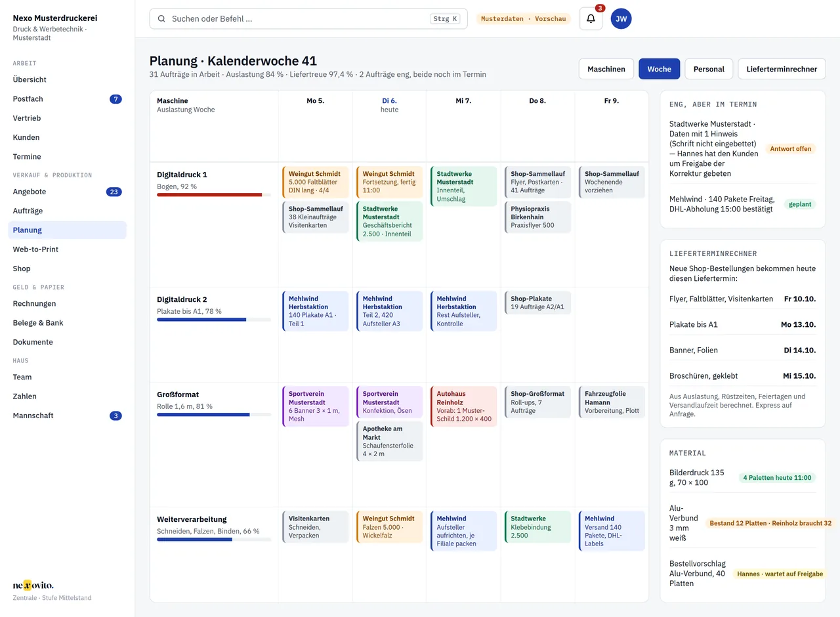Open the Sportverein '6 Banner 3 × 1 m' card
This screenshot has height=617, width=840.
[316, 406]
